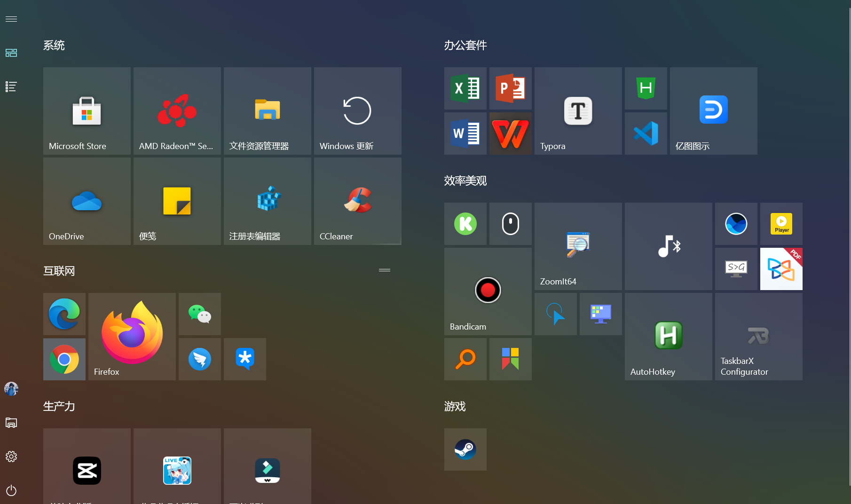The width and height of the screenshot is (851, 504).
Task: Launch AMD Radeon Software tile
Action: point(177,110)
